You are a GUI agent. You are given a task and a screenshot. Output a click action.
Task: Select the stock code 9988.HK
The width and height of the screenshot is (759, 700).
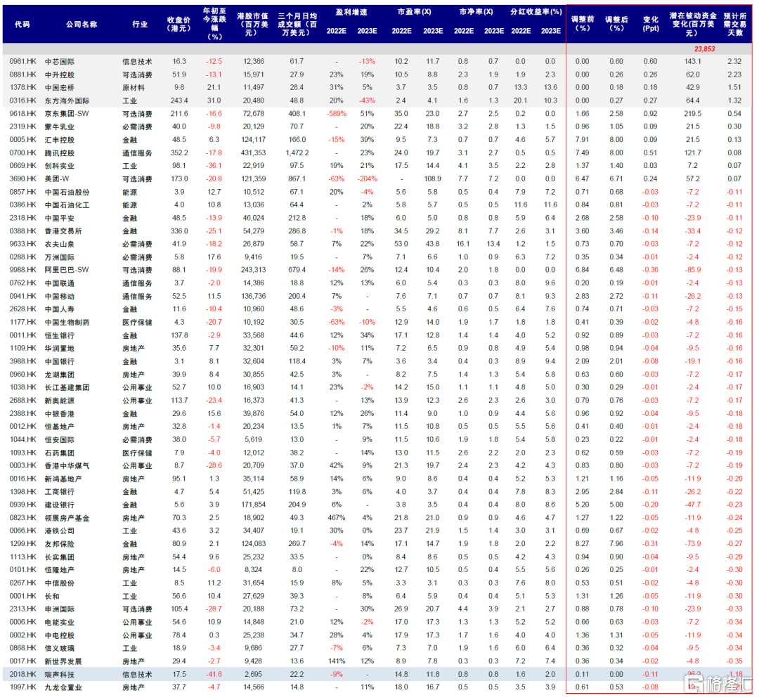22,270
